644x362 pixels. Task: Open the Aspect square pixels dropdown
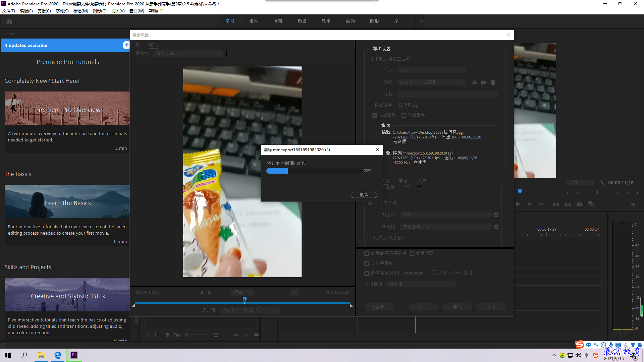click(446, 227)
